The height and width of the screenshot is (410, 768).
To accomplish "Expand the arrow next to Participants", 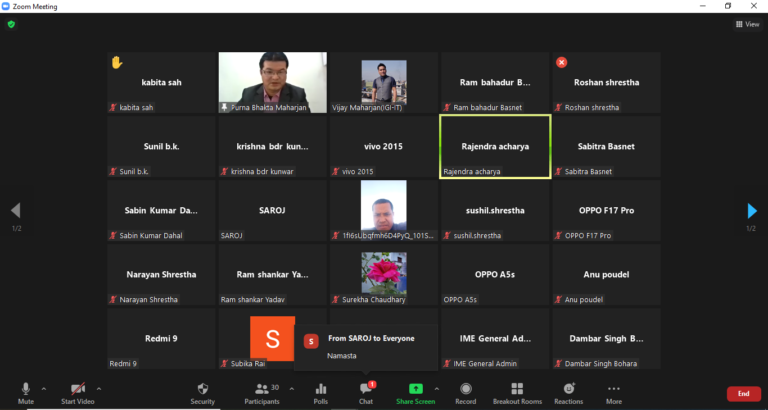I will 292,389.
